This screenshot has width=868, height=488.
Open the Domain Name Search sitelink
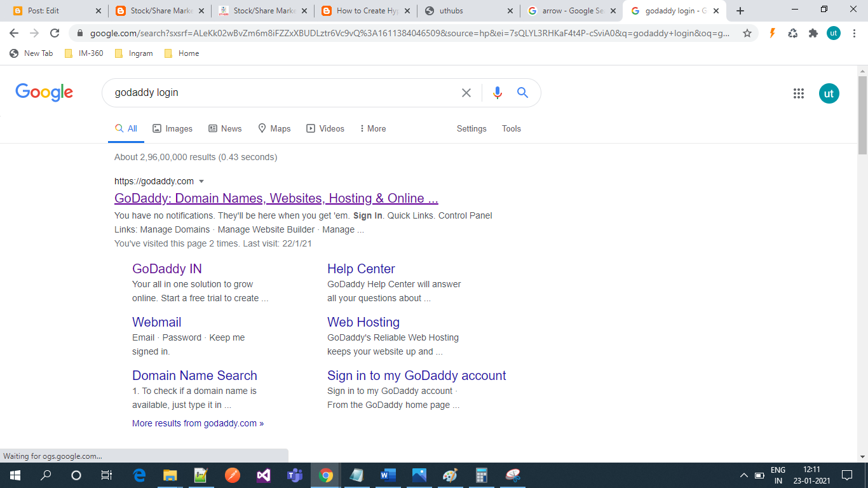click(194, 376)
